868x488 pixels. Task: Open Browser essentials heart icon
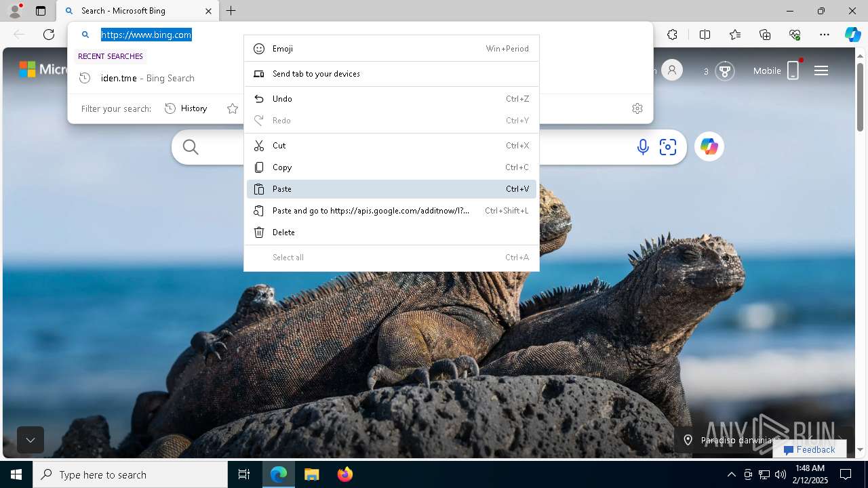pos(795,35)
